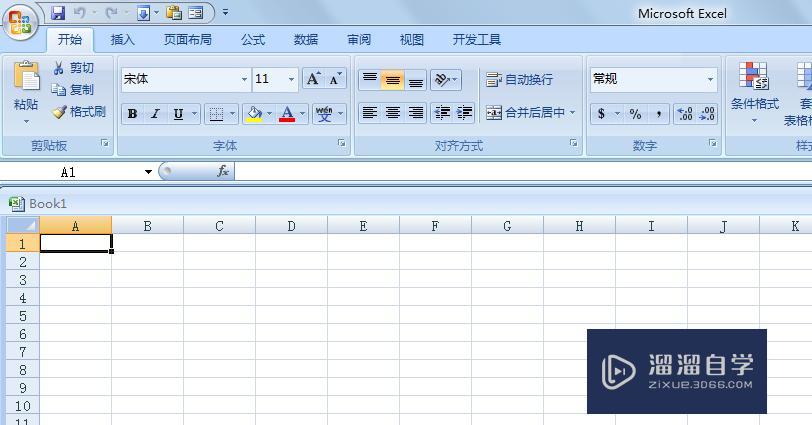
Task: Click 复制 to copy selection
Action: point(72,90)
